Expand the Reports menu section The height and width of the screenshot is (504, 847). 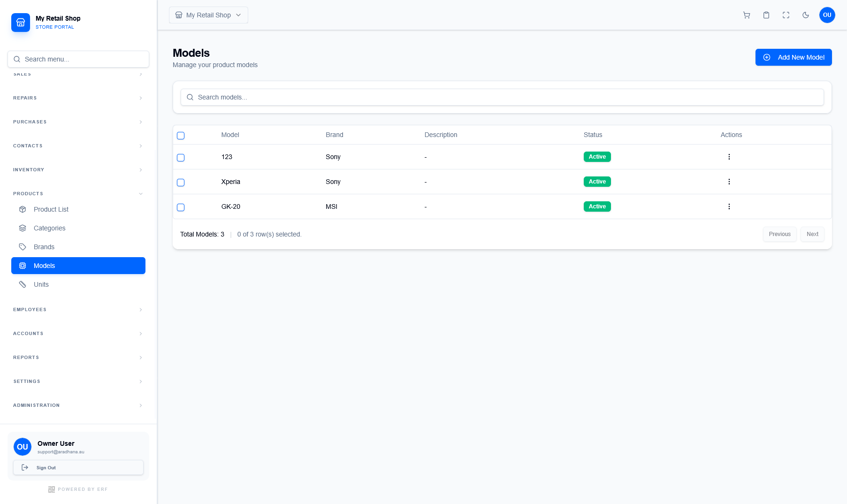point(78,358)
